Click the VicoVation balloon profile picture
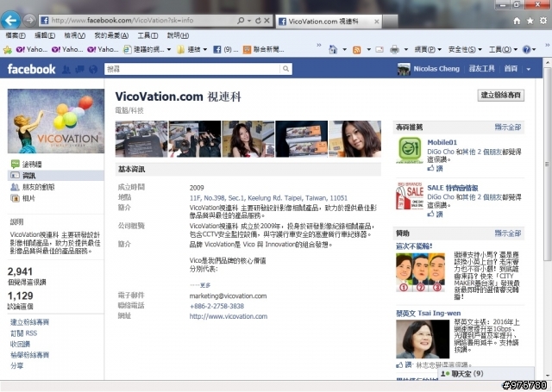 (56, 121)
